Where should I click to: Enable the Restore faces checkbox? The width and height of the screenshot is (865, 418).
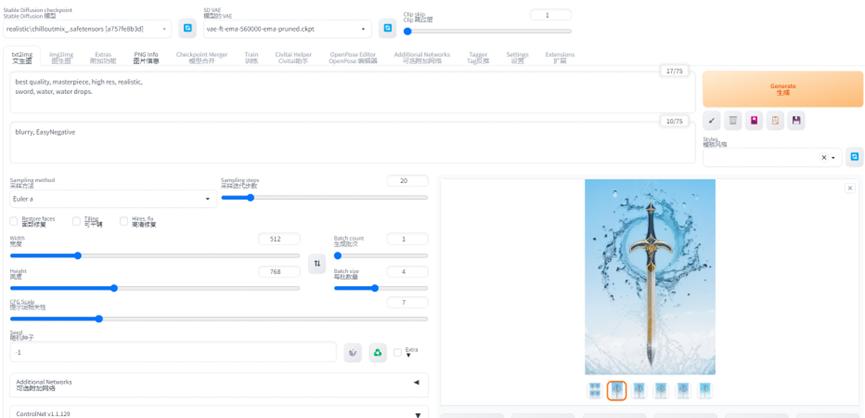(x=14, y=221)
